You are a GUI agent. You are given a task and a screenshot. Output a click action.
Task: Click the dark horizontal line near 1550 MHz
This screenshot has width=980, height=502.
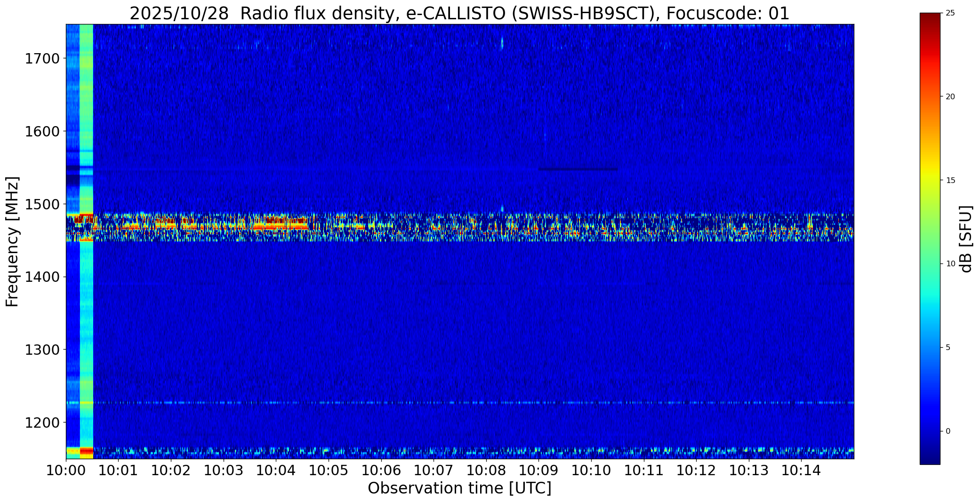tap(578, 169)
